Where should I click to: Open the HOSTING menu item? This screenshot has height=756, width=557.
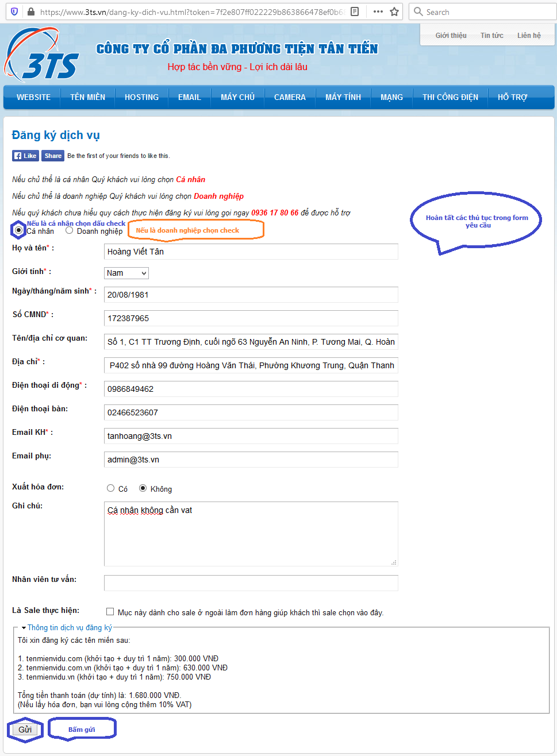pos(141,97)
